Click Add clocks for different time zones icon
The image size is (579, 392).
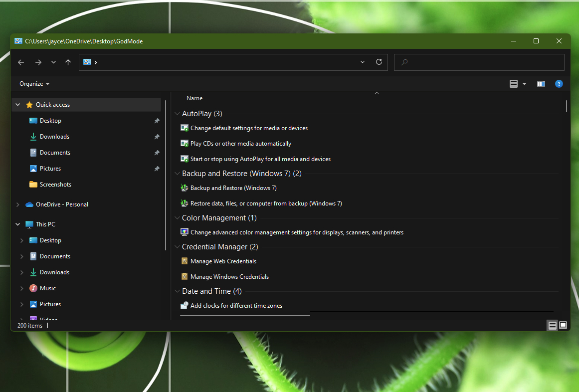click(184, 305)
